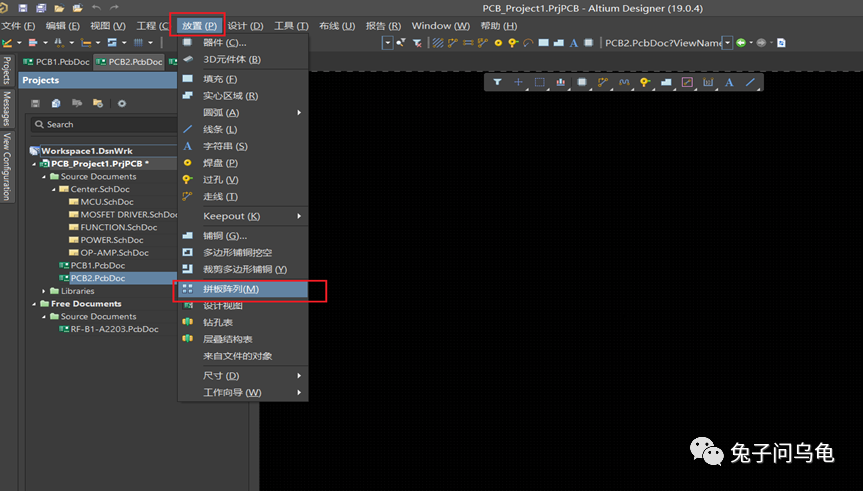
Task: Click the clear filter icon in main toolbar
Action: [x=417, y=42]
